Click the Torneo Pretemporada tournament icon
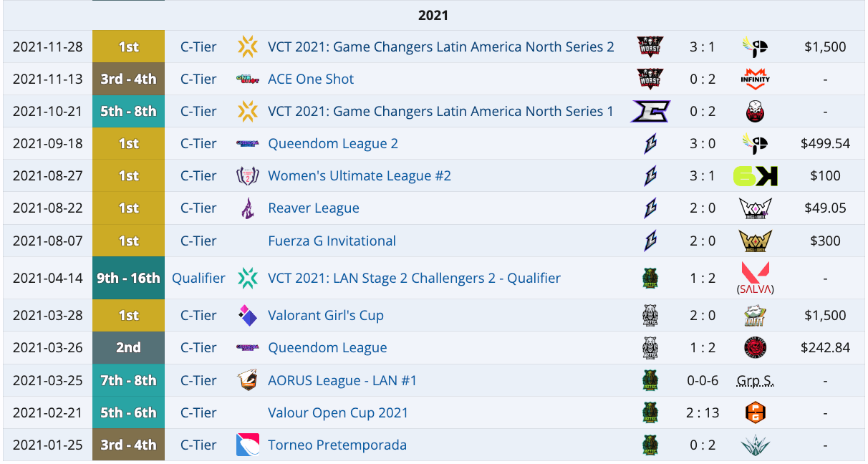 pyautogui.click(x=247, y=445)
